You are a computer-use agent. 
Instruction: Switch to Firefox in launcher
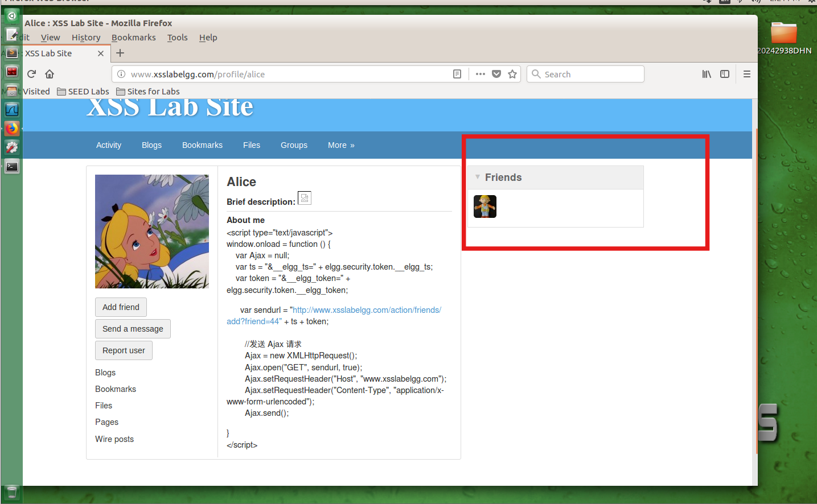[x=12, y=128]
